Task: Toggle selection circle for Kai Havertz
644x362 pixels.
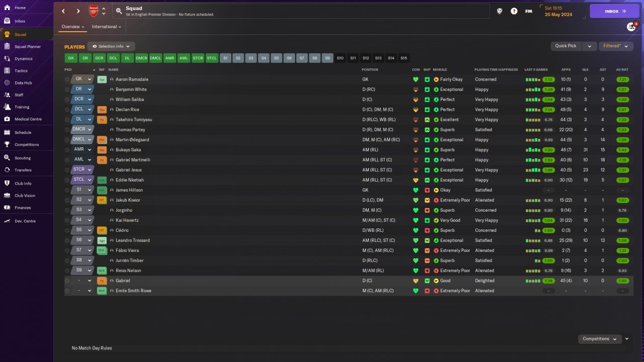Action: [x=67, y=220]
